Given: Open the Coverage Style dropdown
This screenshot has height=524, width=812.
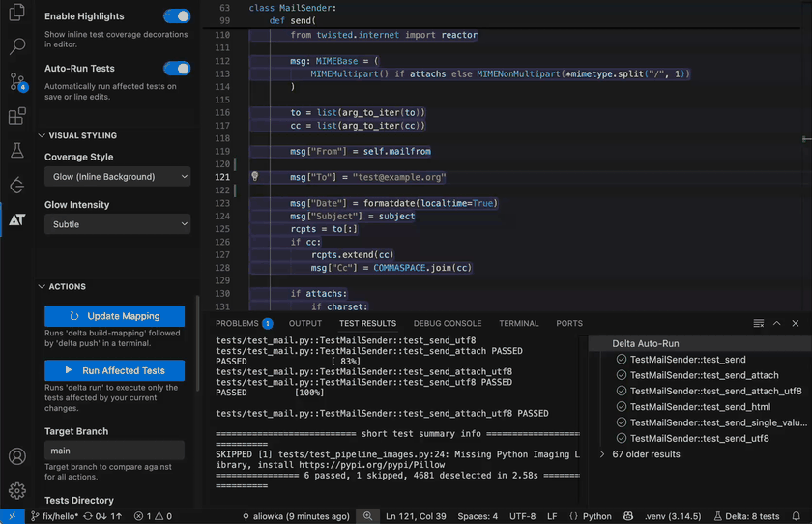Looking at the screenshot, I should (x=118, y=177).
